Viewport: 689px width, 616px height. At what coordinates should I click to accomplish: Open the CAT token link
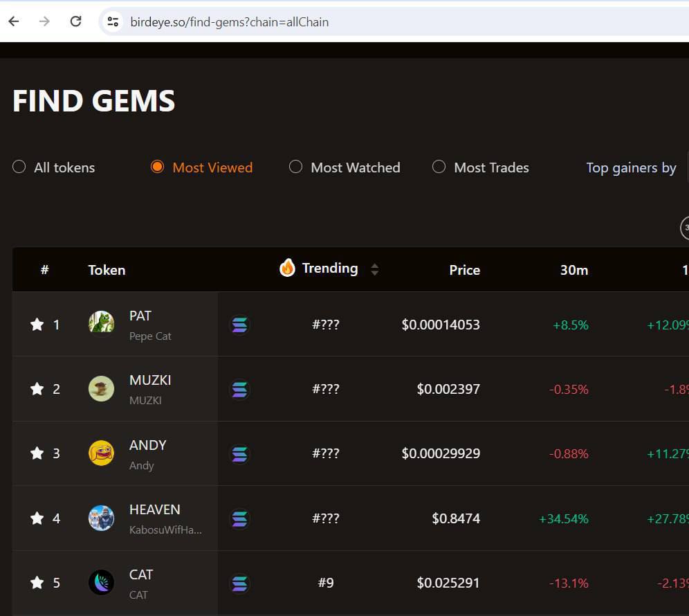(x=141, y=574)
